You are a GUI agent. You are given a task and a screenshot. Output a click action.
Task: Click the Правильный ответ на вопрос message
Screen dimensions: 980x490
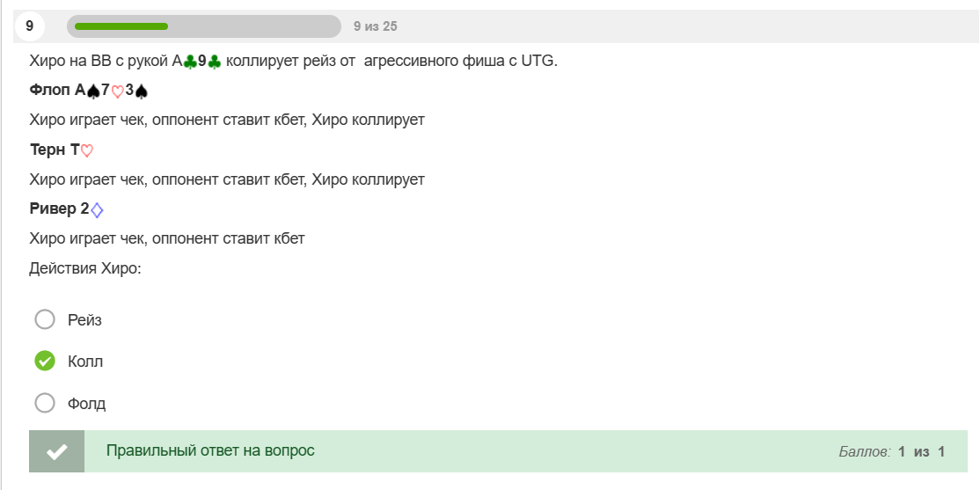click(x=210, y=450)
